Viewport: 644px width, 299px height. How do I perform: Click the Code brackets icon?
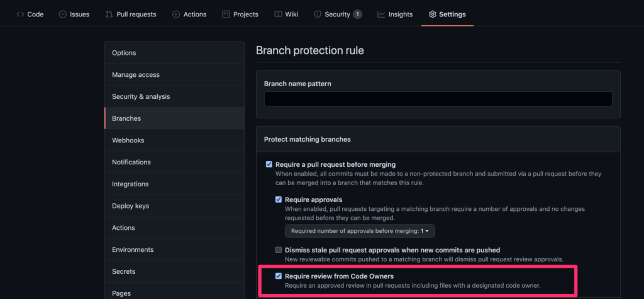point(20,14)
